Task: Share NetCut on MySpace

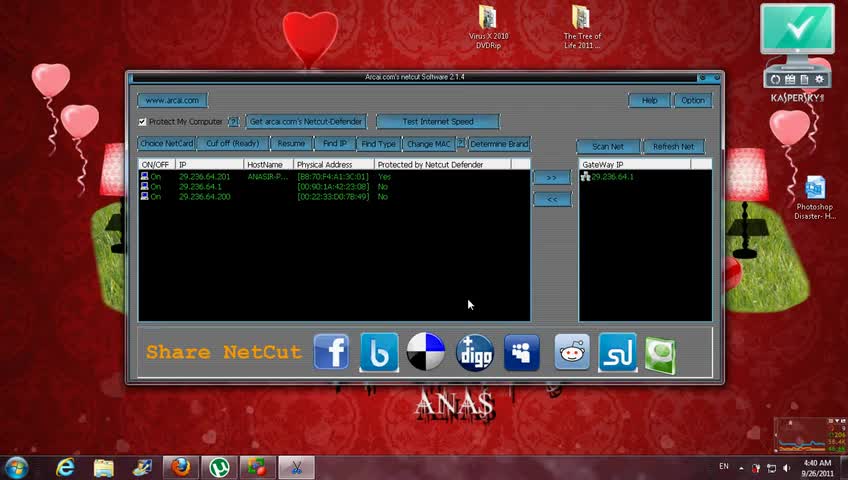Action: point(521,352)
